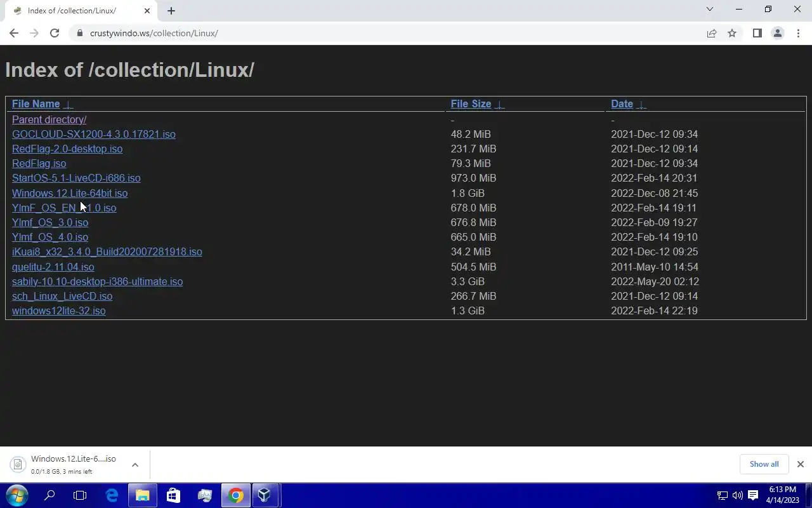Click the 2011-May-10 14:54 date cell
812x508 pixels.
[654, 267]
